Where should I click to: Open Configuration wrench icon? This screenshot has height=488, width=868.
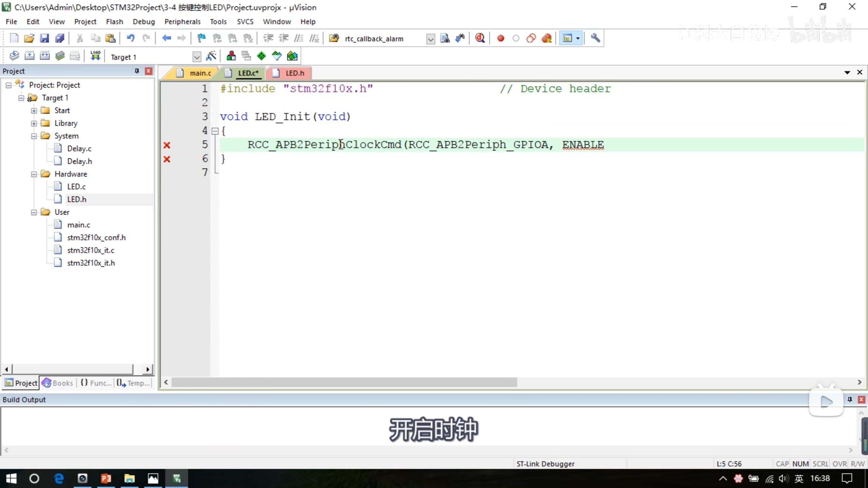click(595, 38)
